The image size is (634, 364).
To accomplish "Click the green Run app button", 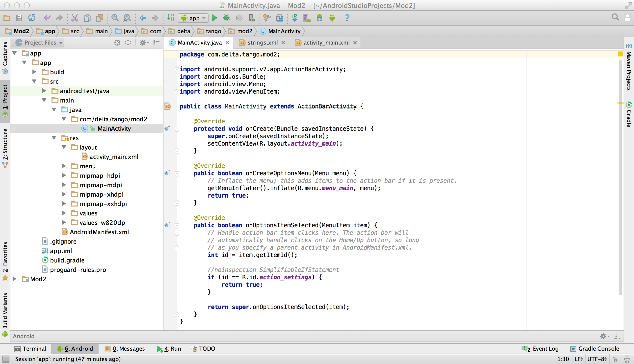I will coord(214,18).
